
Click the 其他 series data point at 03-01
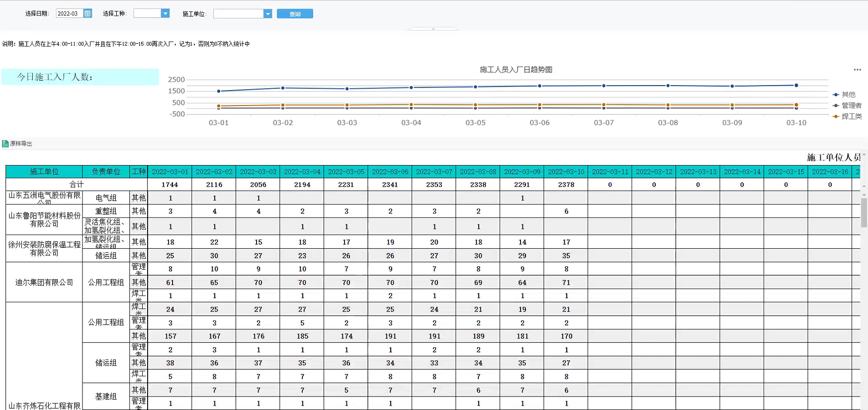point(219,91)
